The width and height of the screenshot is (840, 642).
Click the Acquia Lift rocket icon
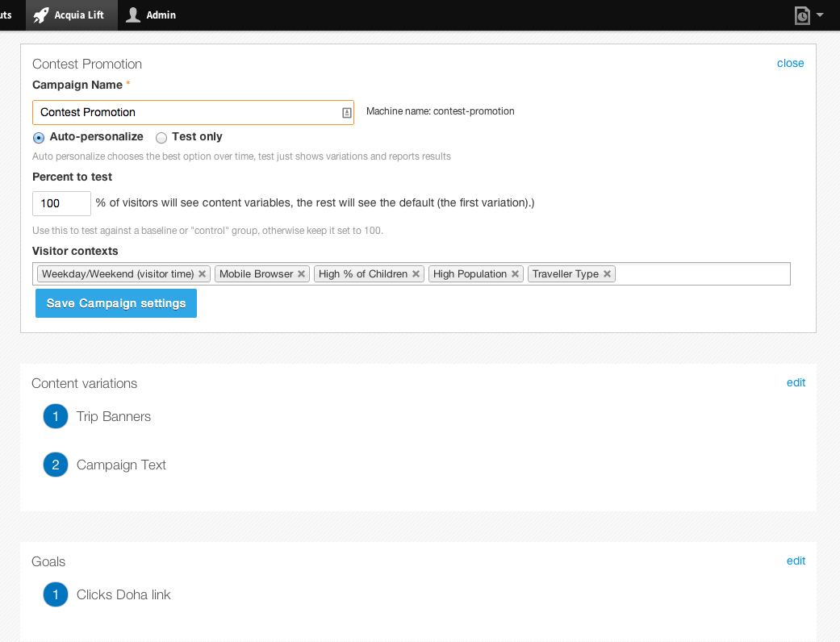41,15
